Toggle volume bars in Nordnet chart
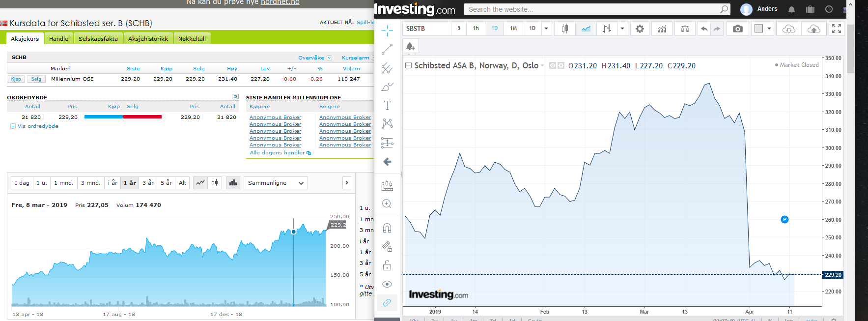 tap(233, 183)
